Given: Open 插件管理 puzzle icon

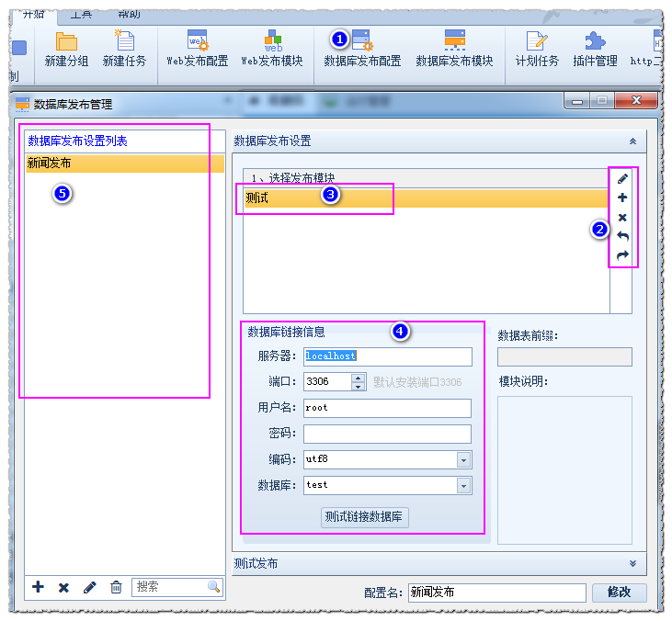Looking at the screenshot, I should coord(596,41).
